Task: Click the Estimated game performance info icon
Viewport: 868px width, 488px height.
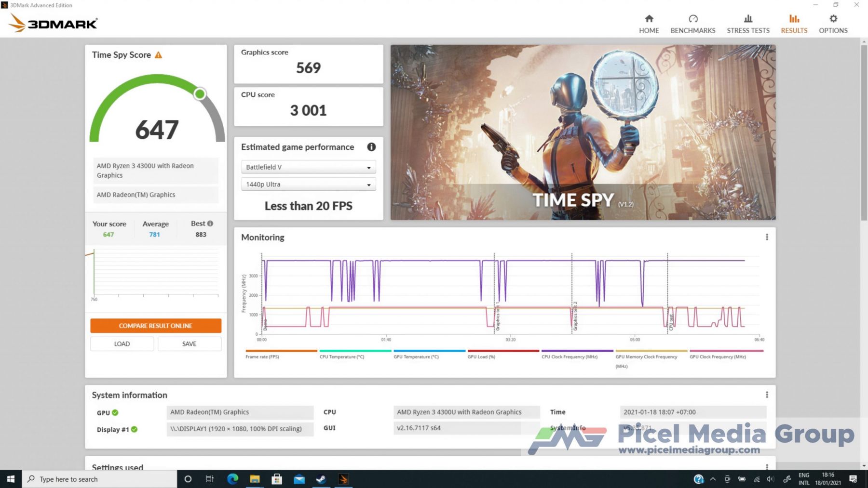Action: 371,147
